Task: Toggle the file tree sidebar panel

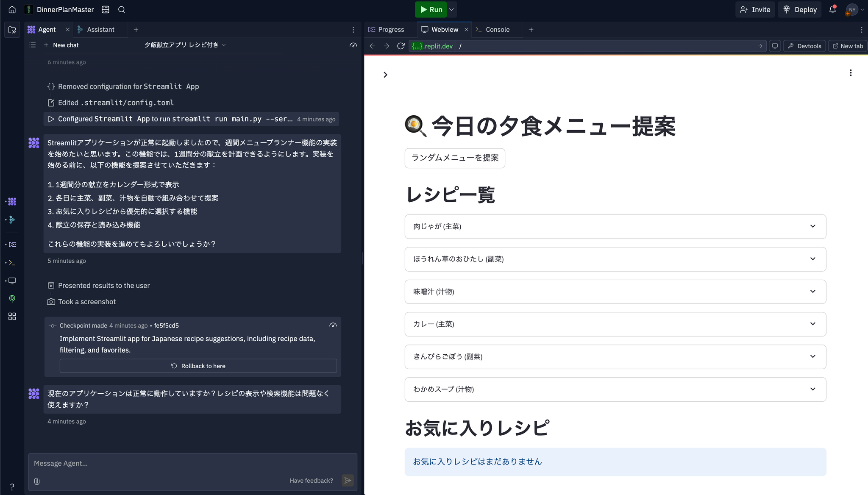Action: tap(12, 30)
